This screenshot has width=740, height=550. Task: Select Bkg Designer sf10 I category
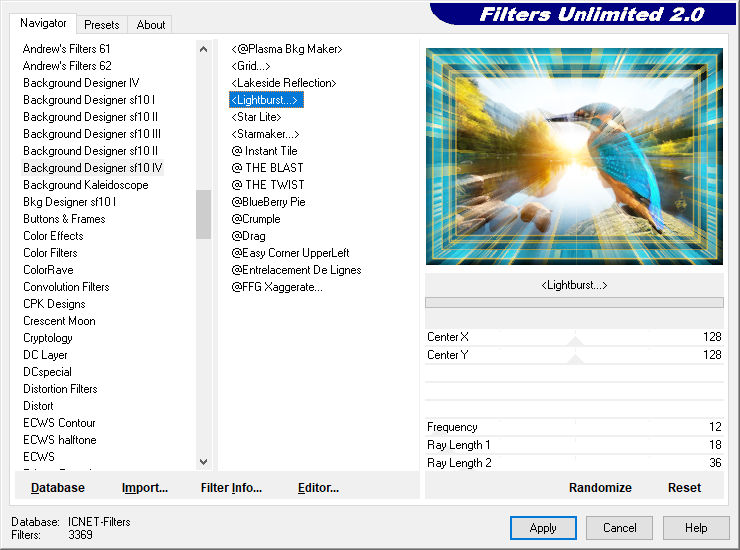[69, 202]
